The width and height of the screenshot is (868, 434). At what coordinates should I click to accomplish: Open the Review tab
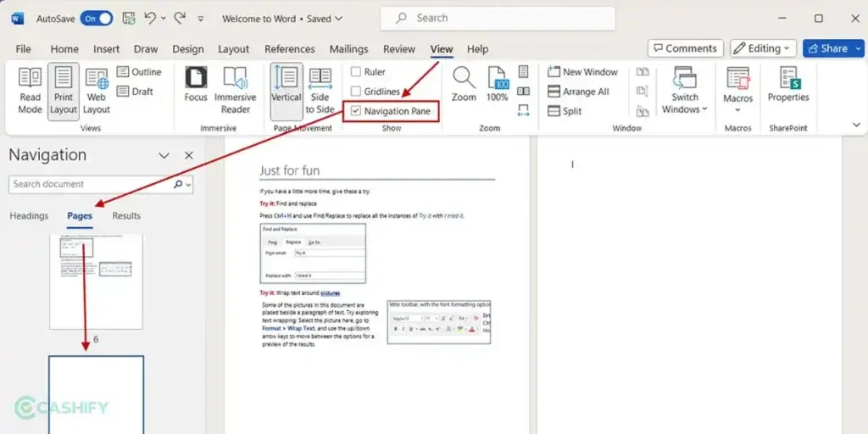399,48
